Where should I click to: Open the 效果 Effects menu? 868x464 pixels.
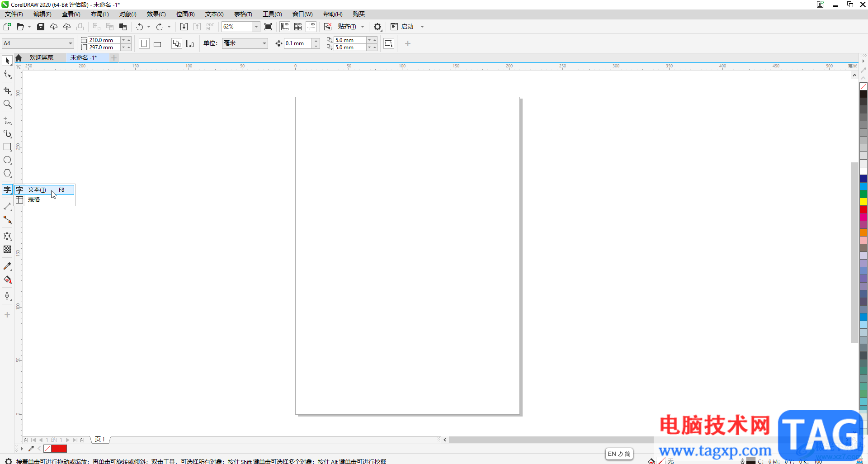[156, 14]
